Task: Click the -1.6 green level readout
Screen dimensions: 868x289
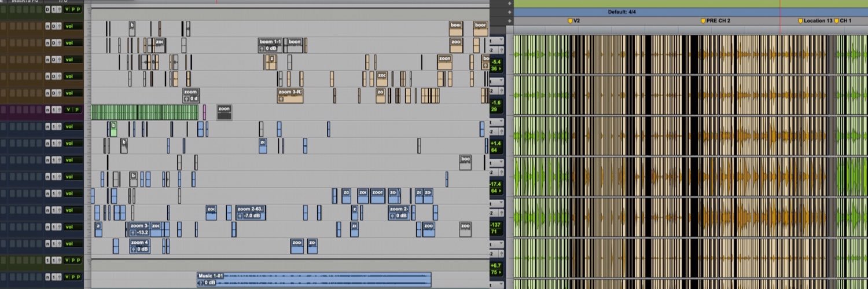Action: pos(496,102)
